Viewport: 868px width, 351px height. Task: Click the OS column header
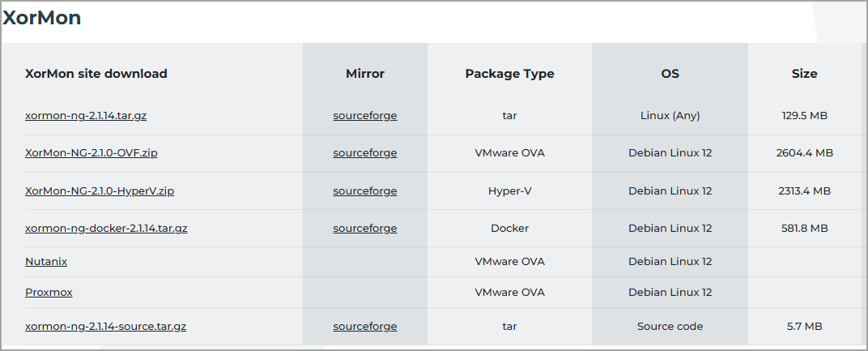pyautogui.click(x=670, y=74)
